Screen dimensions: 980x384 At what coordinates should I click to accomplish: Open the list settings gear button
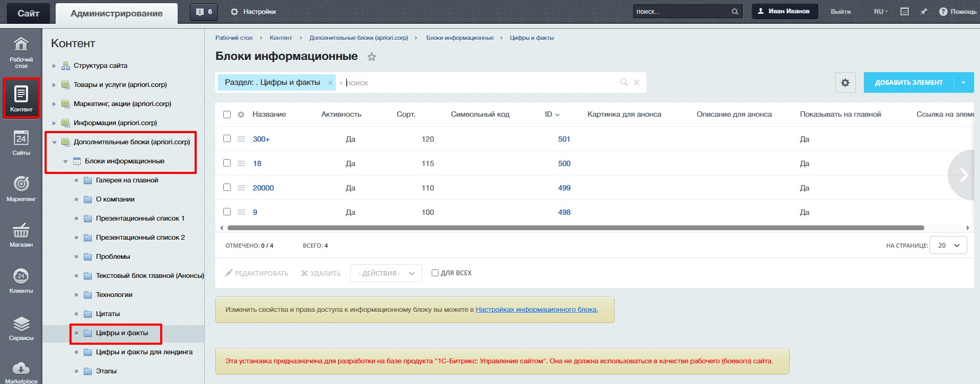[845, 83]
